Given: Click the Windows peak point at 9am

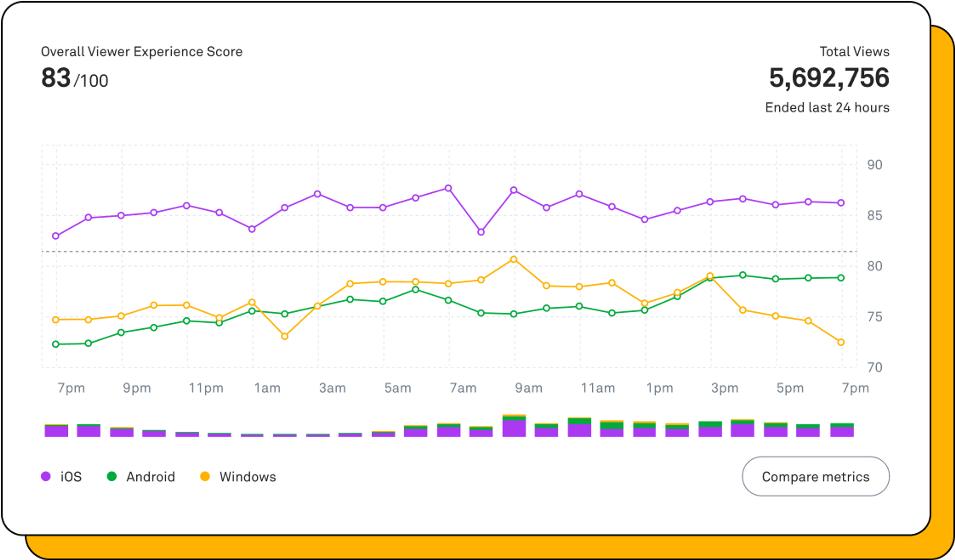Looking at the screenshot, I should pyautogui.click(x=514, y=259).
